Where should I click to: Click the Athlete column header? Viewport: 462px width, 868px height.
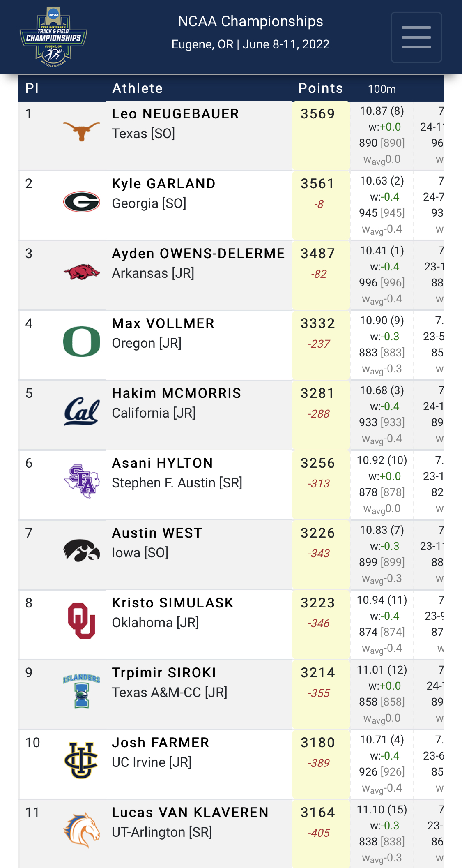[x=137, y=88]
